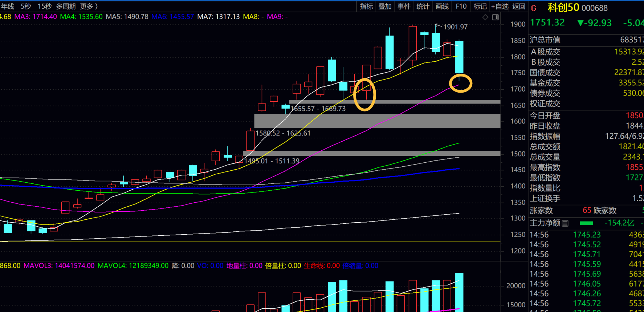Click the A股成交 row label

(x=545, y=52)
